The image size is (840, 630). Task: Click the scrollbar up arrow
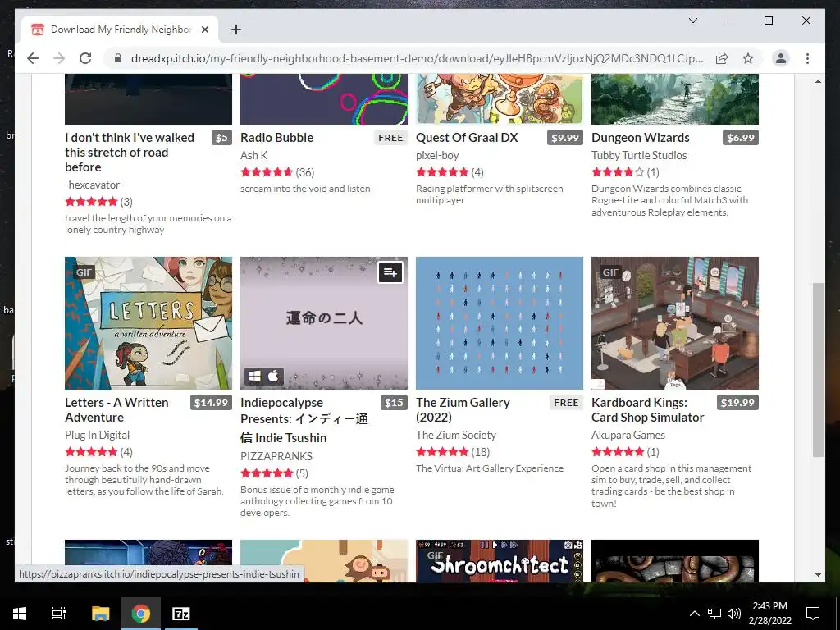tap(818, 81)
